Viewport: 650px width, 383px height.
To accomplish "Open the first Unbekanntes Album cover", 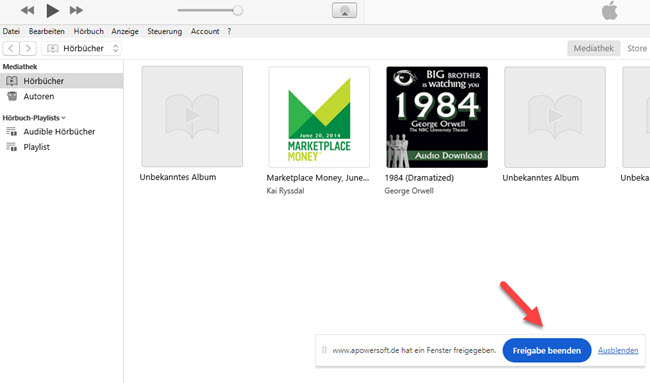I will tap(192, 116).
